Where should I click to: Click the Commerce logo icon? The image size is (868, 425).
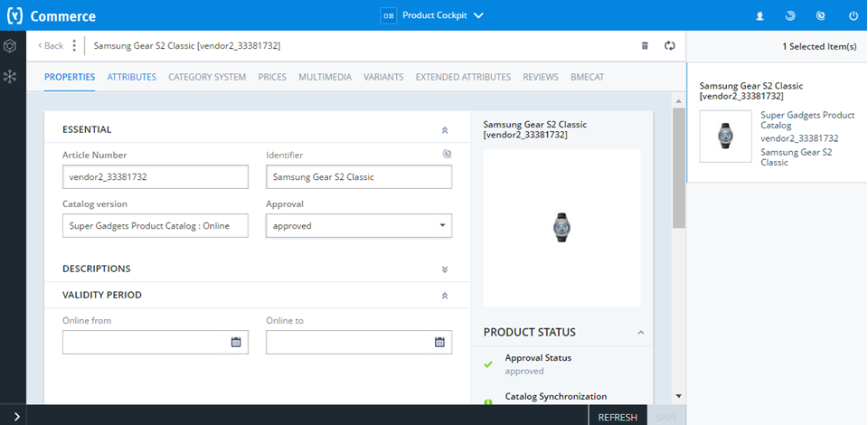click(x=15, y=16)
